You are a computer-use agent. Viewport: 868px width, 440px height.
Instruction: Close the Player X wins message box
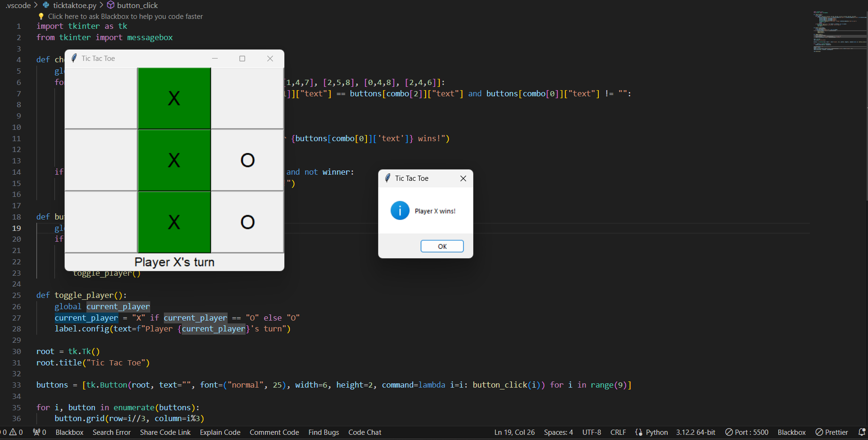[463, 178]
